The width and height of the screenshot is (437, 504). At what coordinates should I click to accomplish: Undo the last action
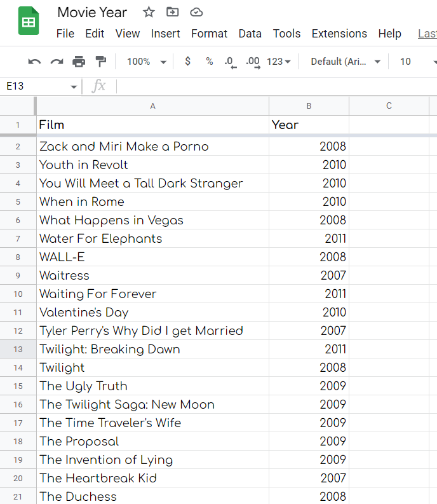pos(34,62)
